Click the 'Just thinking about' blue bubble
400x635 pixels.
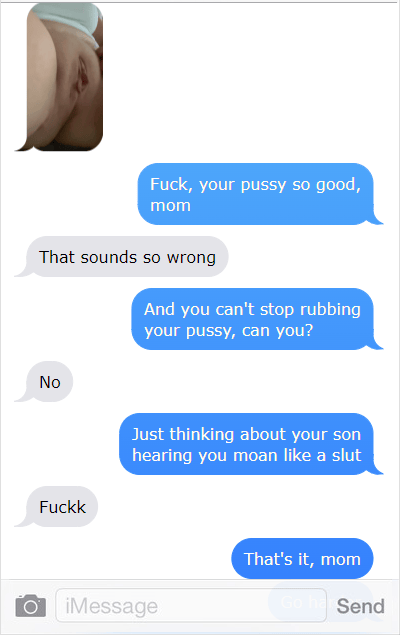(246, 444)
